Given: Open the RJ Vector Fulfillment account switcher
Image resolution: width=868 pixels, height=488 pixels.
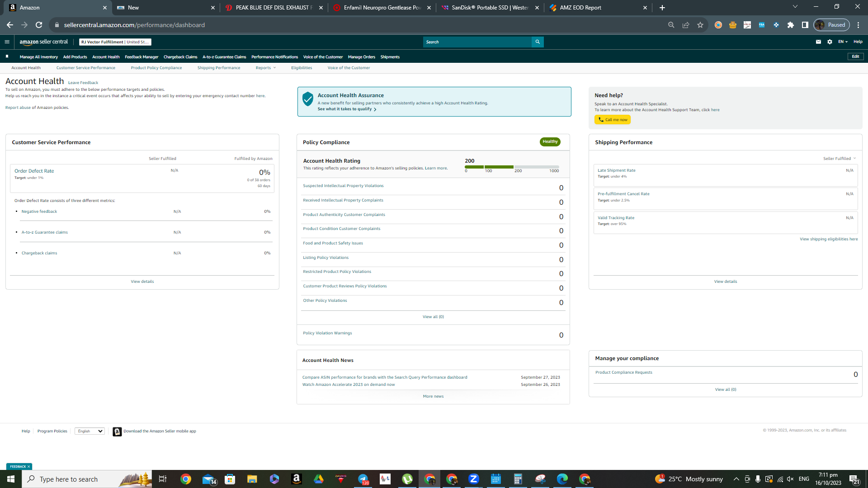Looking at the screenshot, I should (x=115, y=42).
